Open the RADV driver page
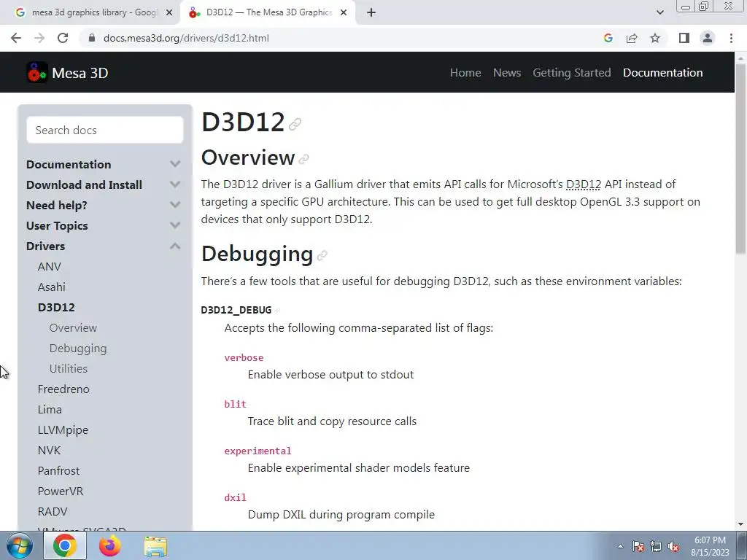 coord(53,512)
